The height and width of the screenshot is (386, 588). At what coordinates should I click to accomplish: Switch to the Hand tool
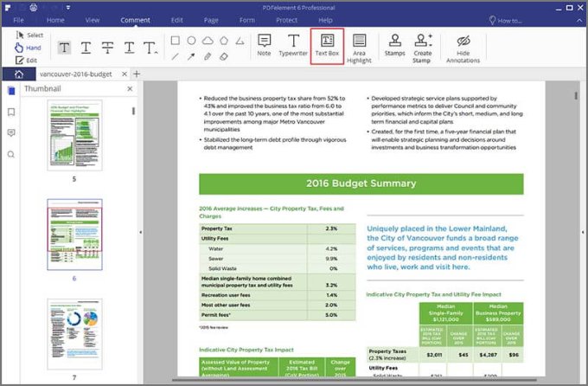(x=29, y=48)
